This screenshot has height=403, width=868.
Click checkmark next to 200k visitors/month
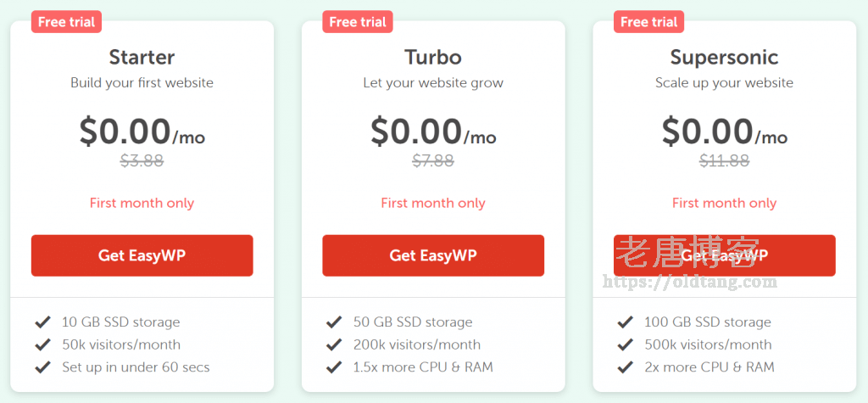(x=334, y=345)
